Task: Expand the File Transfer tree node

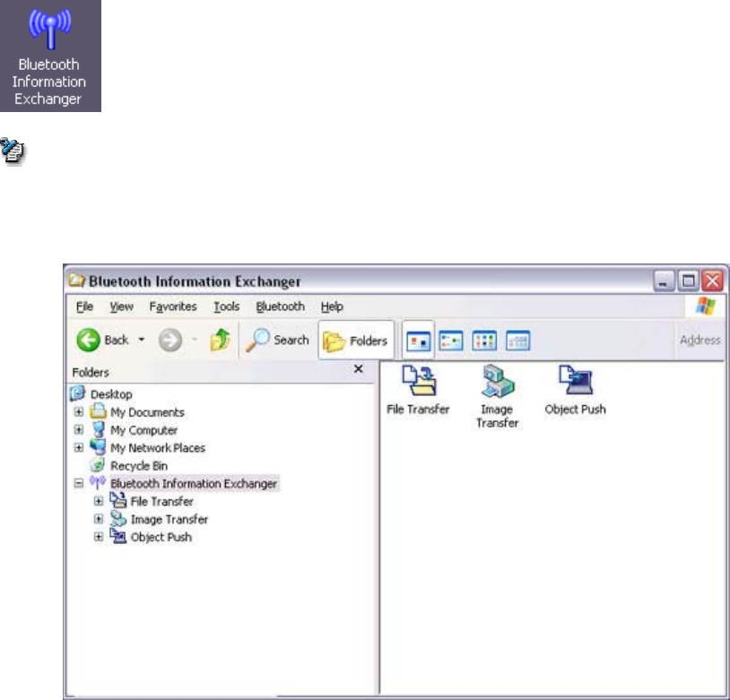Action: 99,501
